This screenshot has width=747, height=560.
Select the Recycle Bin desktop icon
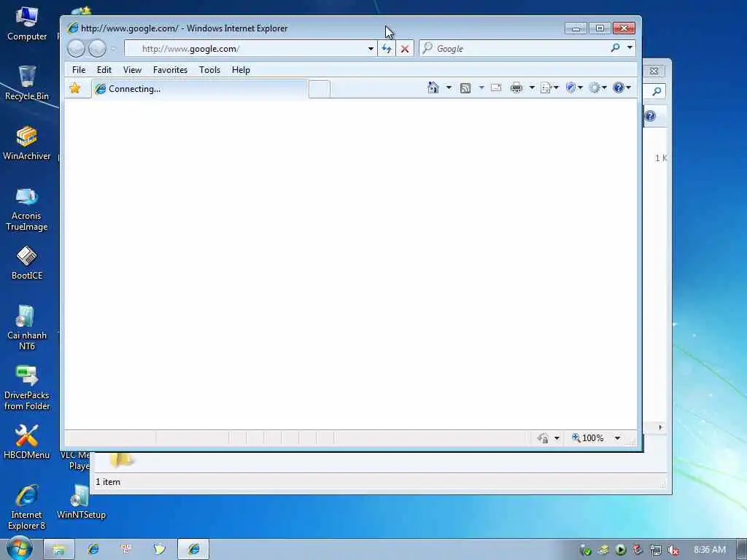pos(27,83)
